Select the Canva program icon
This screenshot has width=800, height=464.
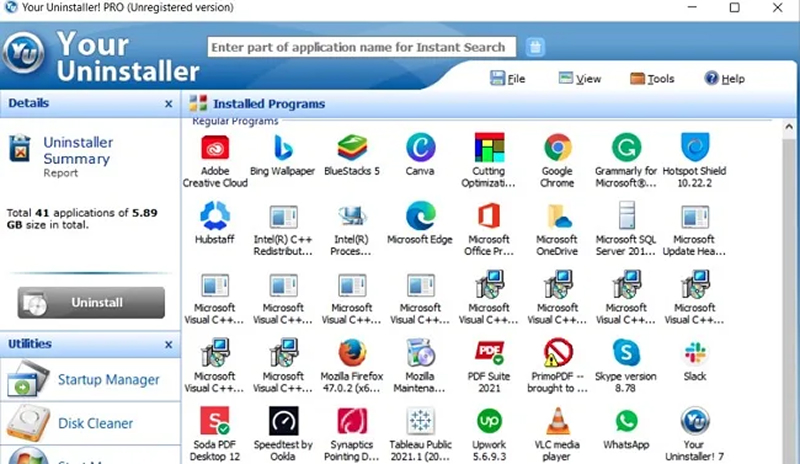click(420, 148)
